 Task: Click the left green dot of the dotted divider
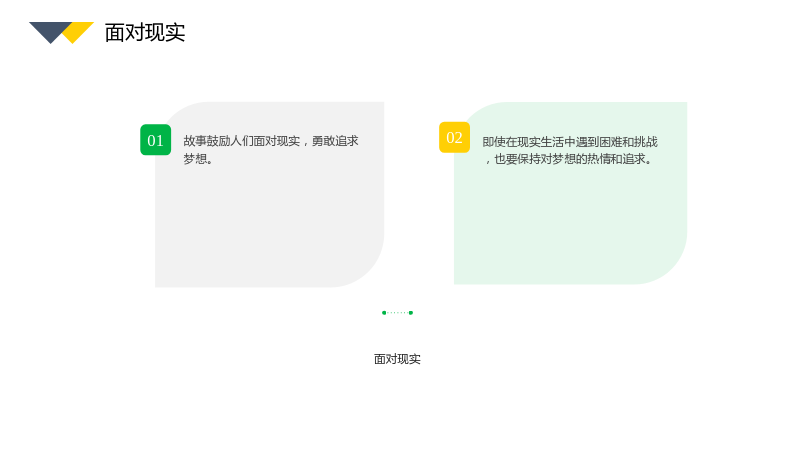(384, 313)
